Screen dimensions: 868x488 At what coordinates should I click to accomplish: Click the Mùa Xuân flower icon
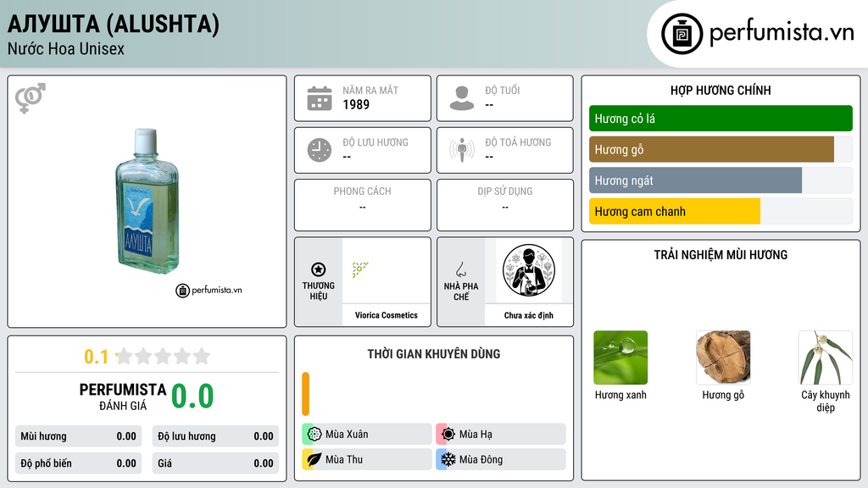314,435
